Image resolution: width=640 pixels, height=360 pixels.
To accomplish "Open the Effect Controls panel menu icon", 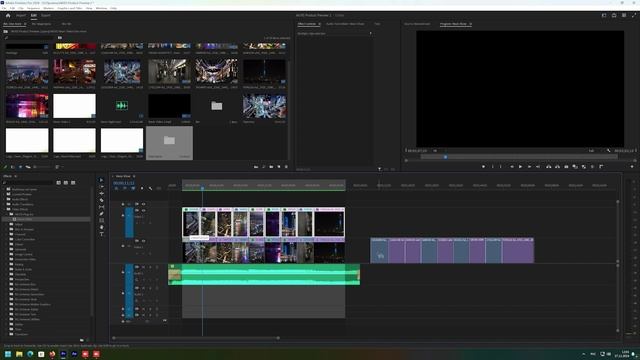I will click(319, 24).
